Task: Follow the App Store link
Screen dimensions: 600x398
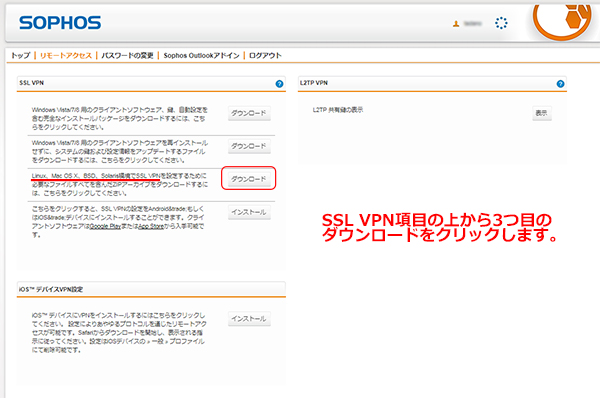Action: pos(151,227)
